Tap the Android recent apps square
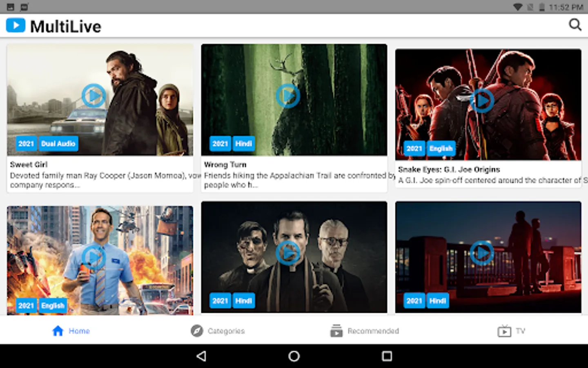 (x=387, y=356)
